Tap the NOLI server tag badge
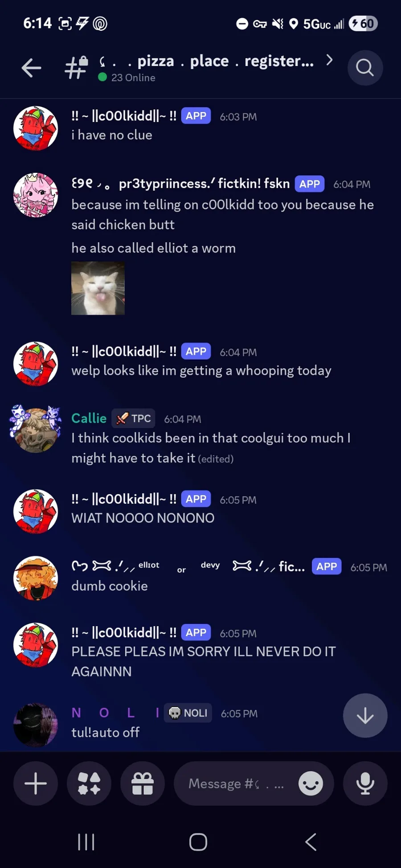The image size is (401, 868). pos(188,713)
